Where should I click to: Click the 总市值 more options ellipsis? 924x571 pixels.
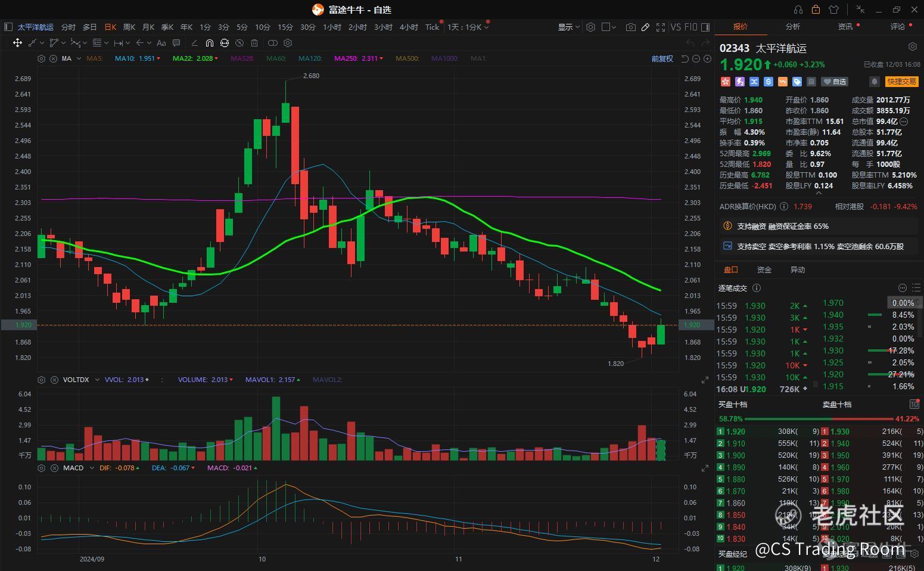point(904,122)
